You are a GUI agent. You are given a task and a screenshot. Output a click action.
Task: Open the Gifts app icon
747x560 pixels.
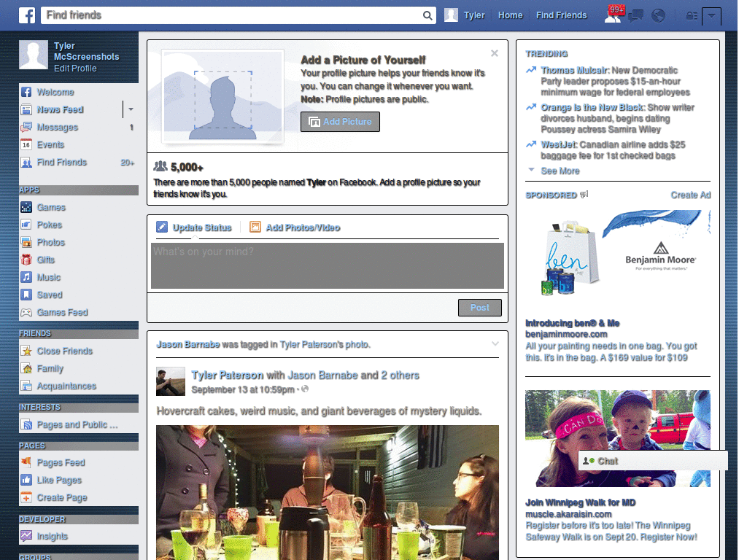coord(26,260)
